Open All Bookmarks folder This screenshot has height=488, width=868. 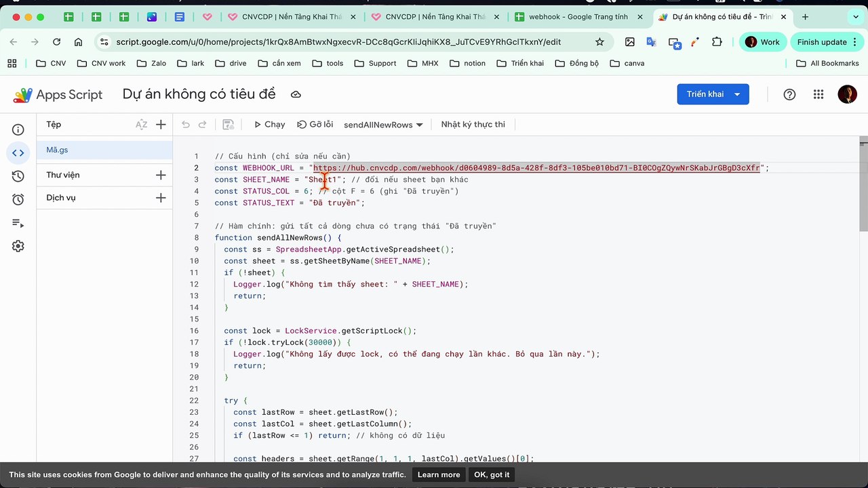827,63
